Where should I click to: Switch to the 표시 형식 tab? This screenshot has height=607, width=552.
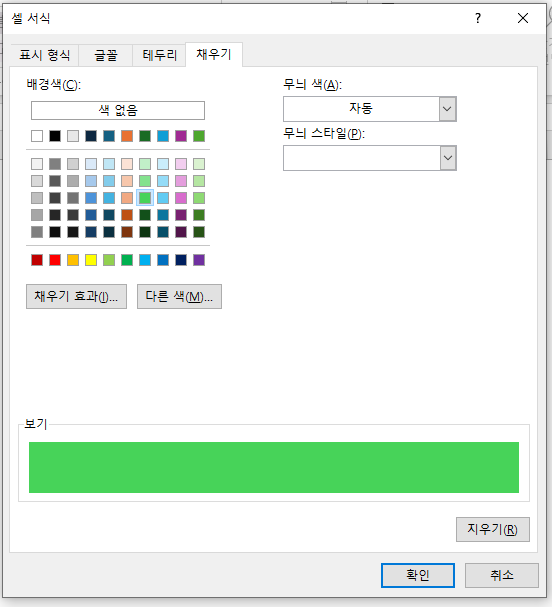click(x=45, y=55)
